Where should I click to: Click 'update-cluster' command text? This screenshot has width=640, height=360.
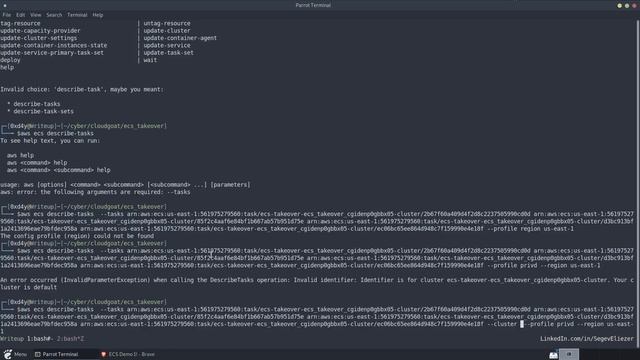[167, 31]
